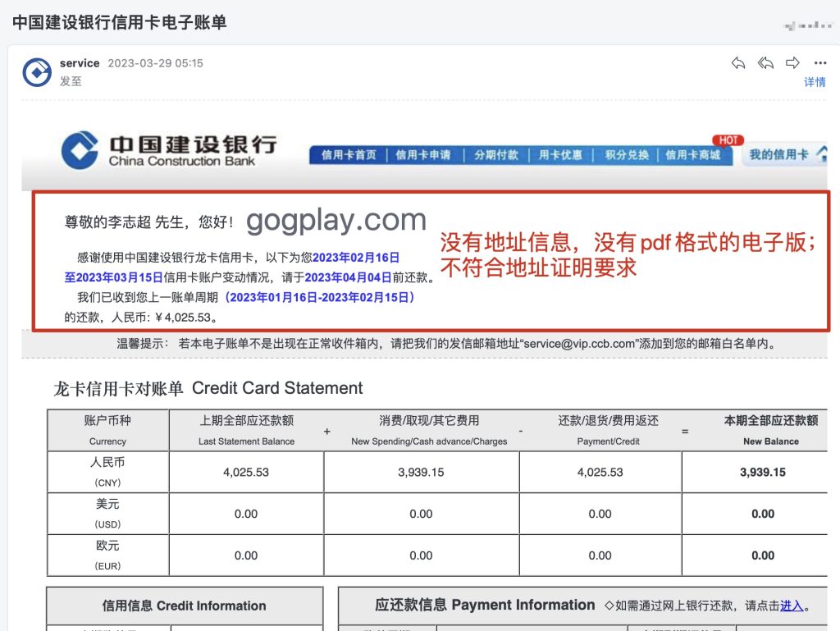840x631 pixels.
Task: Click the red HOT badge
Action: pos(727,140)
